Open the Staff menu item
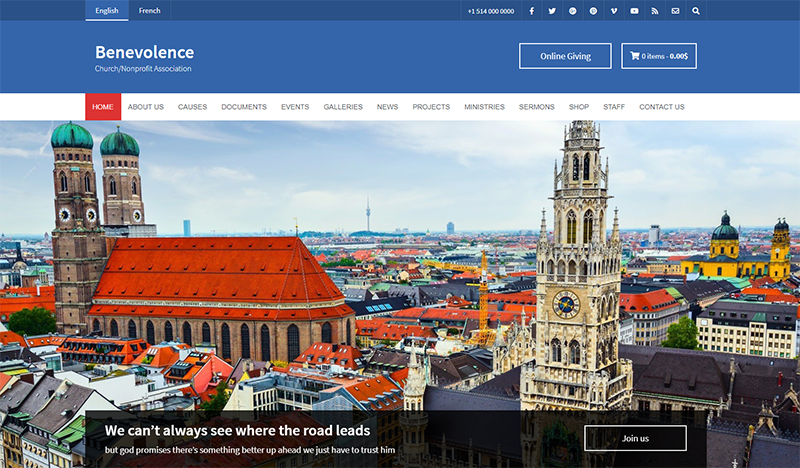Screen dimensions: 800x468 614,107
